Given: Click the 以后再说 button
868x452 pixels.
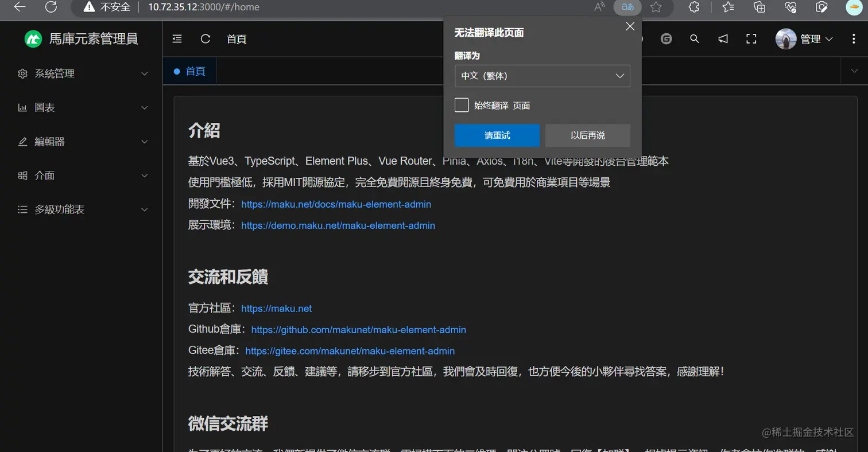Looking at the screenshot, I should (588, 135).
